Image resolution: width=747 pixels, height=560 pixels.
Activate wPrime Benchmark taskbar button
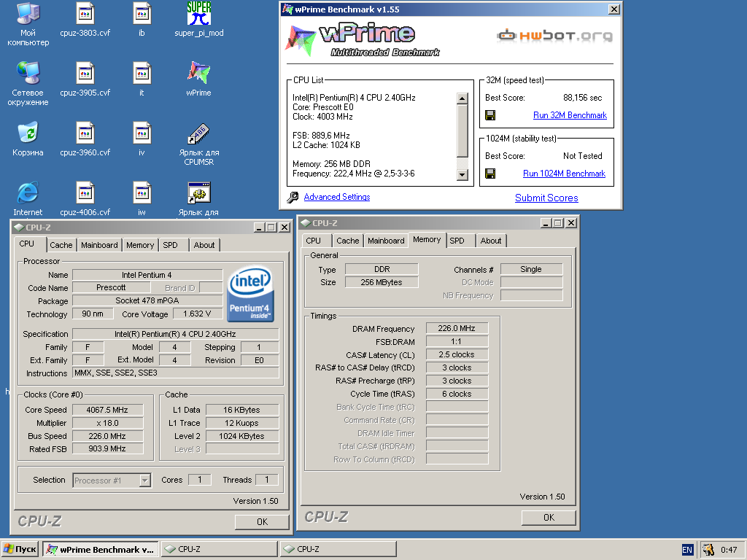point(101,549)
